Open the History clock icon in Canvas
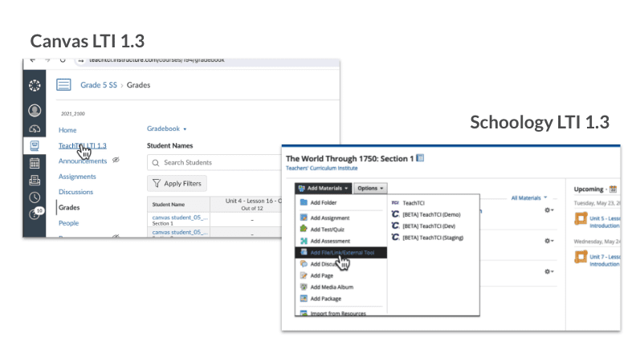The image size is (644, 354). pos(35,197)
